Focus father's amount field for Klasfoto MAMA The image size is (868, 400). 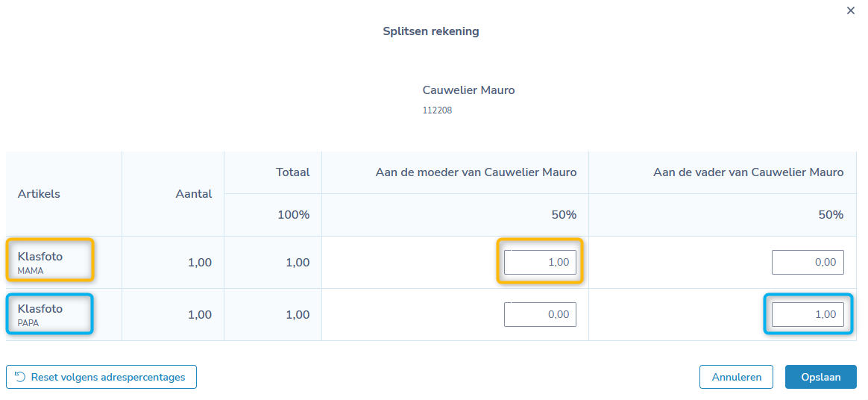coord(808,262)
